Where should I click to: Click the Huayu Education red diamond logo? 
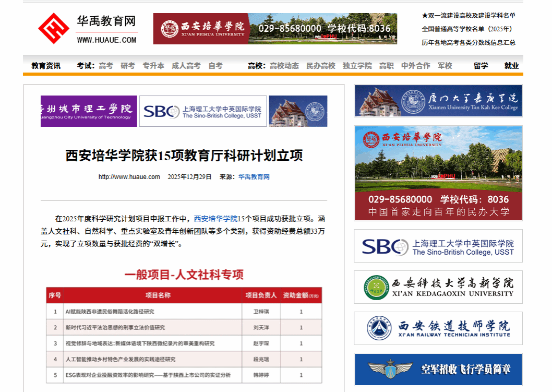tap(53, 28)
